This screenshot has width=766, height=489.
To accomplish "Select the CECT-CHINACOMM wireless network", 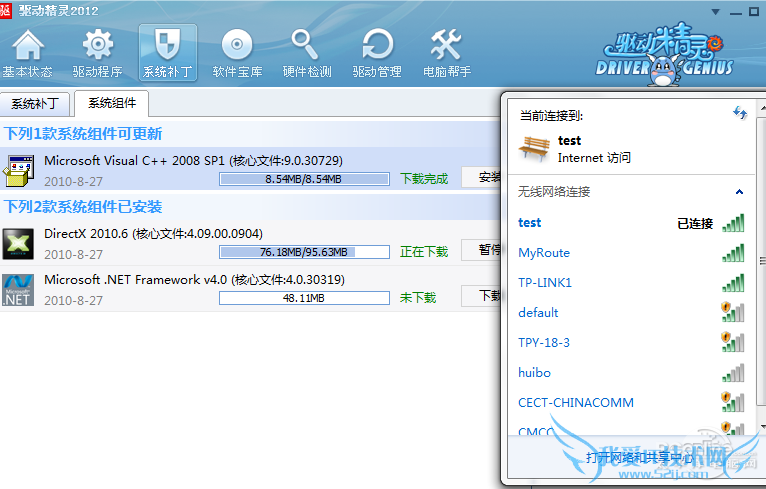I will coord(631,403).
